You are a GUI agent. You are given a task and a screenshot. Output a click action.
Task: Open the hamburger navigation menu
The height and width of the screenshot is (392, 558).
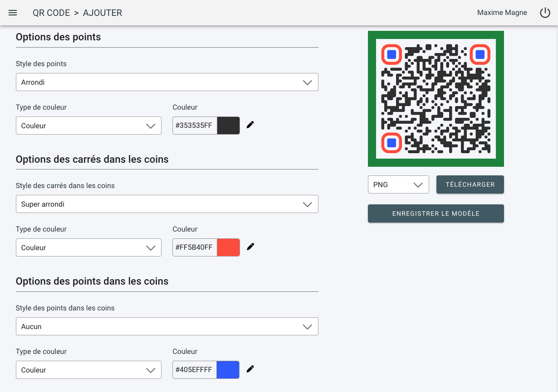click(13, 13)
